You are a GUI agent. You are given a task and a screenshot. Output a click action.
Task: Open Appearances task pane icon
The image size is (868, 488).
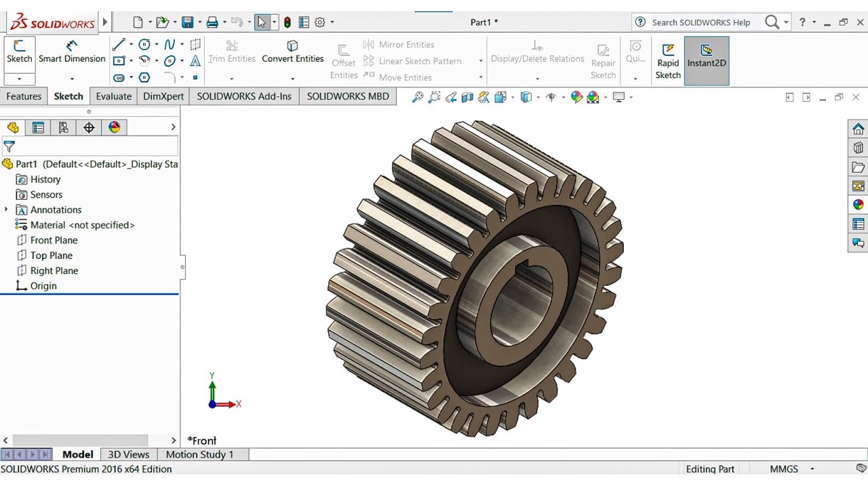[x=859, y=205]
